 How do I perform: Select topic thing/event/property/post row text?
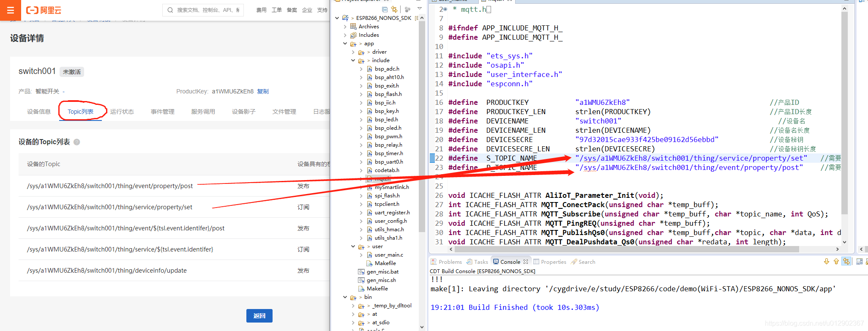(x=110, y=186)
